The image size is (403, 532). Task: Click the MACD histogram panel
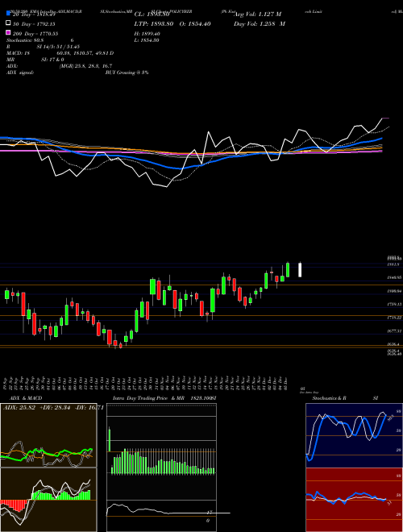coord(48,500)
